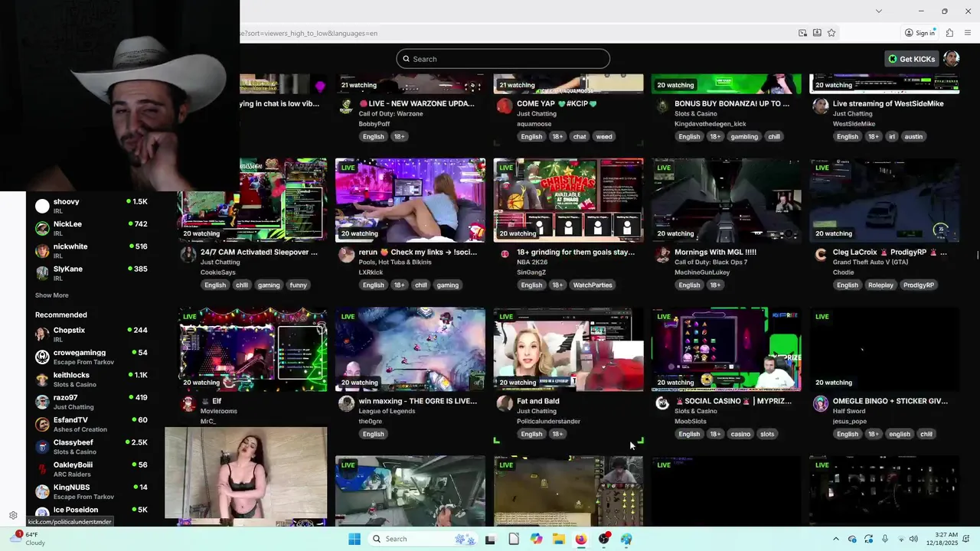Click BobbyPoff's channel avatar

(x=346, y=106)
